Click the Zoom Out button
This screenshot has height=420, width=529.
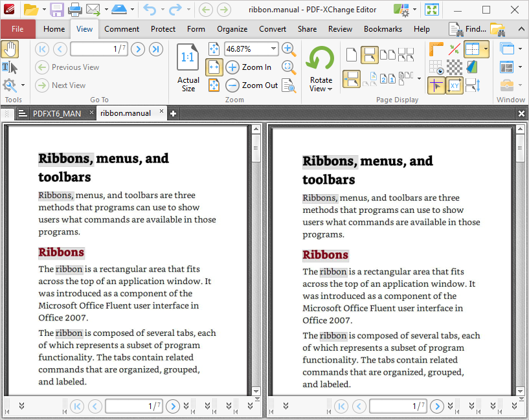(x=252, y=85)
